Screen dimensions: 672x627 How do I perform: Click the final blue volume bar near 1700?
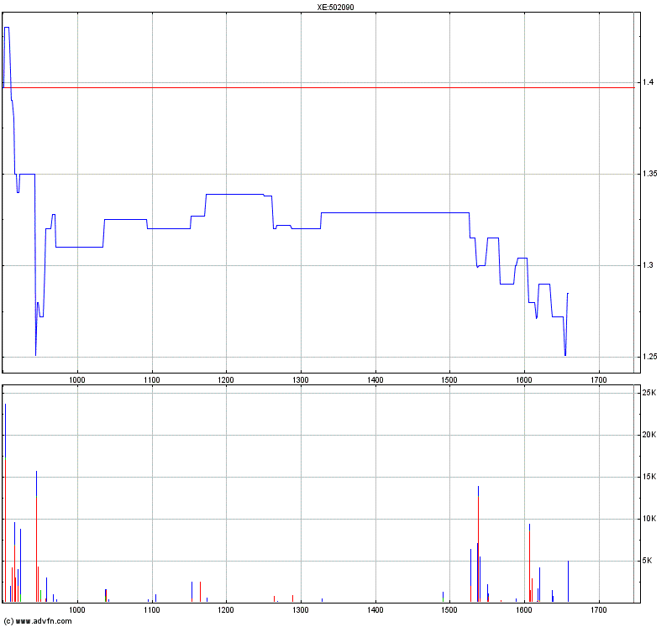pyautogui.click(x=569, y=581)
